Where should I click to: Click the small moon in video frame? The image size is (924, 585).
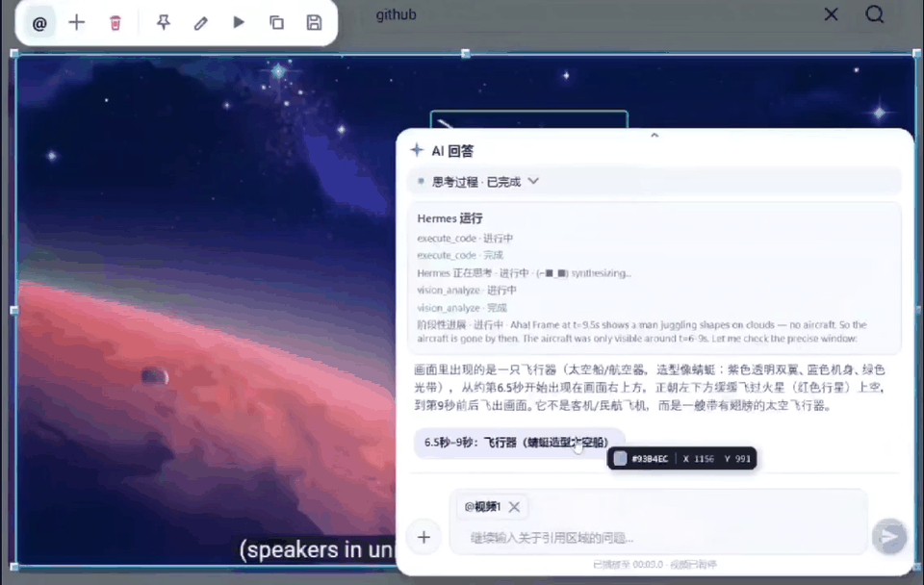click(x=156, y=376)
